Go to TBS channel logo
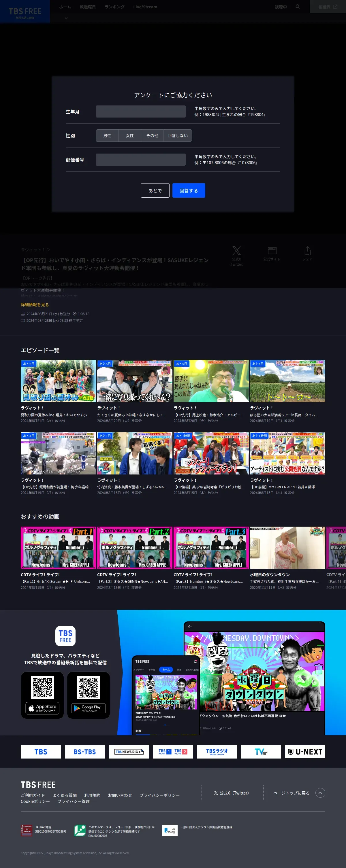Screen dimensions: 346x868 pyautogui.click(x=41, y=752)
